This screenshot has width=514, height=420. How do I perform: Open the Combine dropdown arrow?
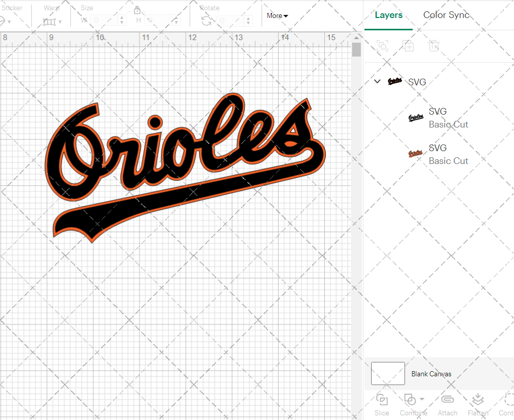tap(422, 399)
